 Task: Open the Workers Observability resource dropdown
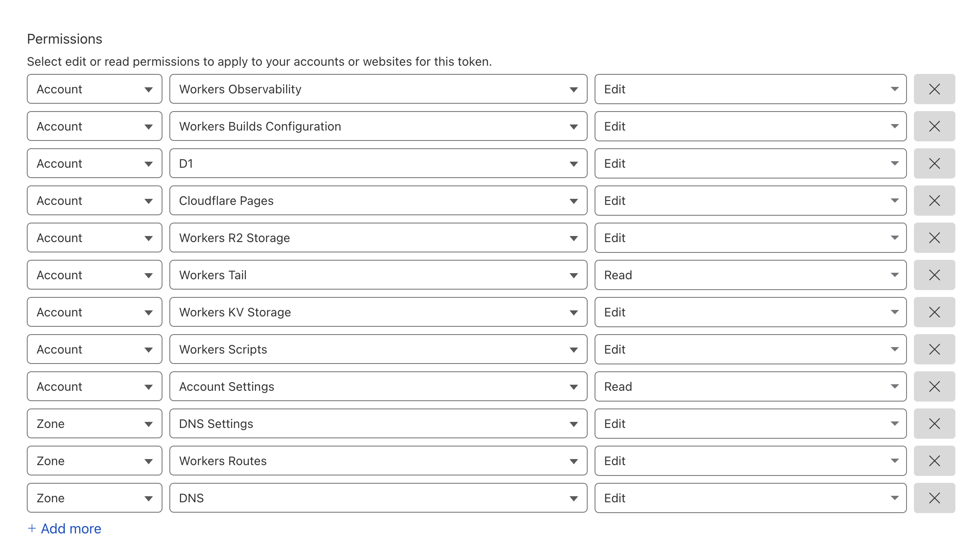pos(378,89)
